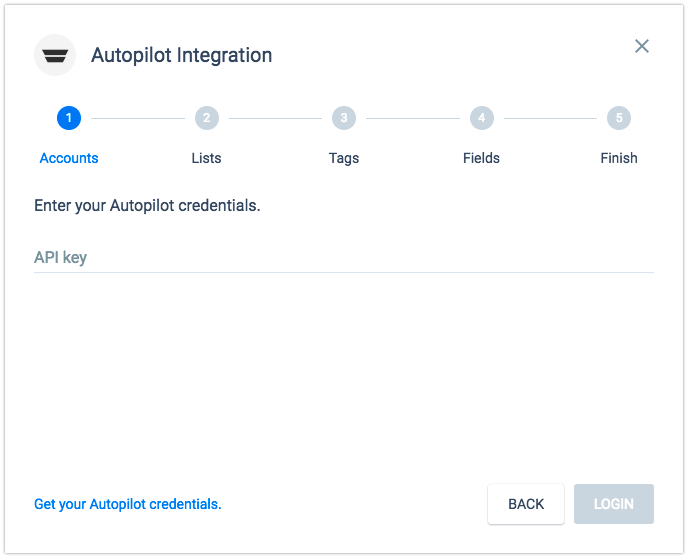Click Enter your Autopilot credentials text

pos(147,205)
